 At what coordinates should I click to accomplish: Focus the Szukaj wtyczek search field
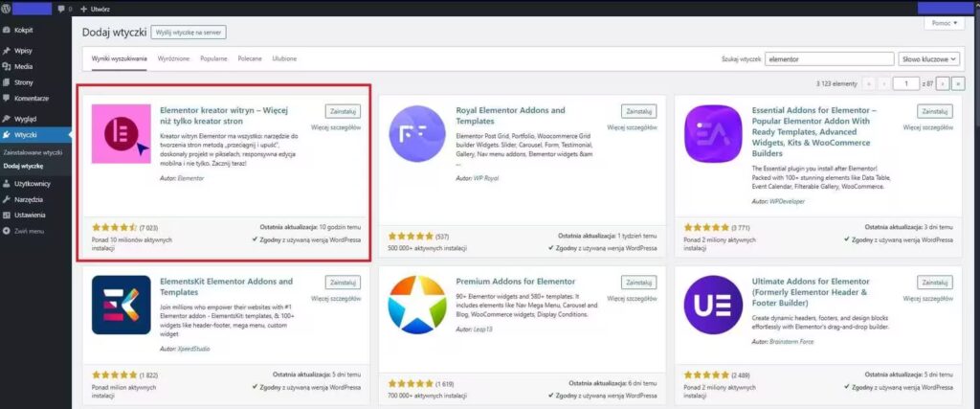(x=830, y=58)
